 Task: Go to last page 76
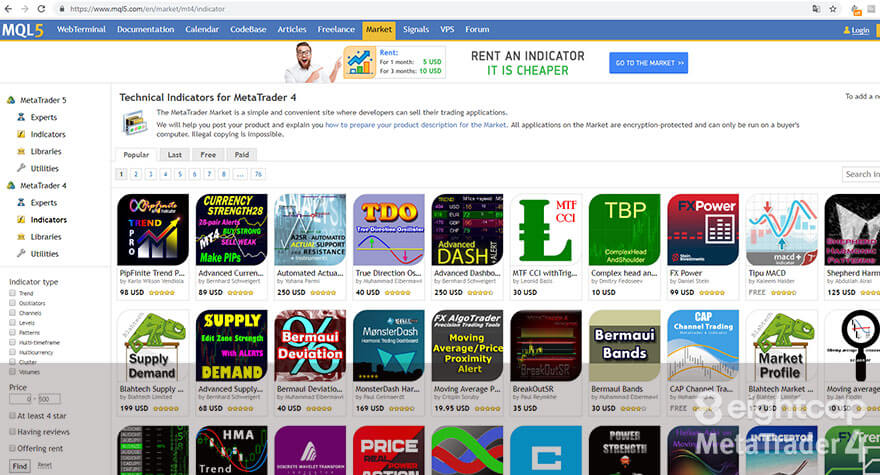pyautogui.click(x=258, y=174)
